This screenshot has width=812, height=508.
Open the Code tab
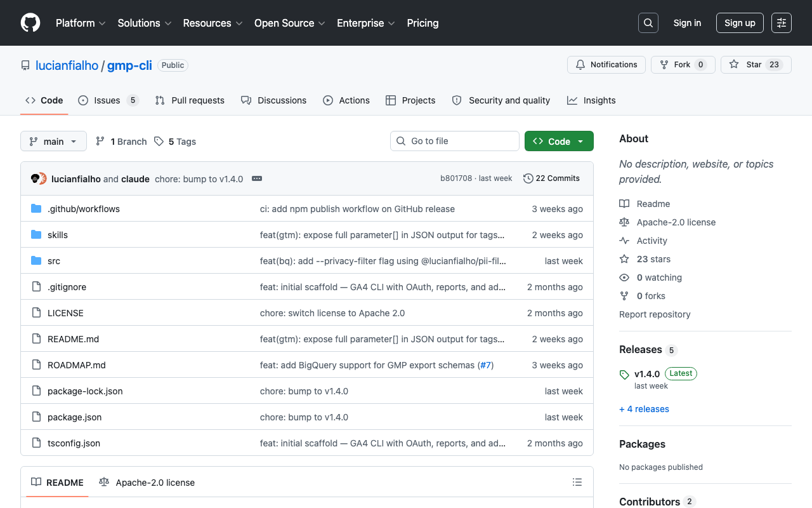[44, 100]
